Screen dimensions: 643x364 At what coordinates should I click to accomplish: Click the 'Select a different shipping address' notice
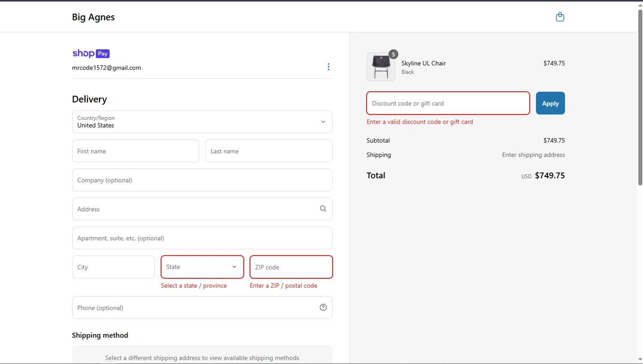(x=202, y=358)
